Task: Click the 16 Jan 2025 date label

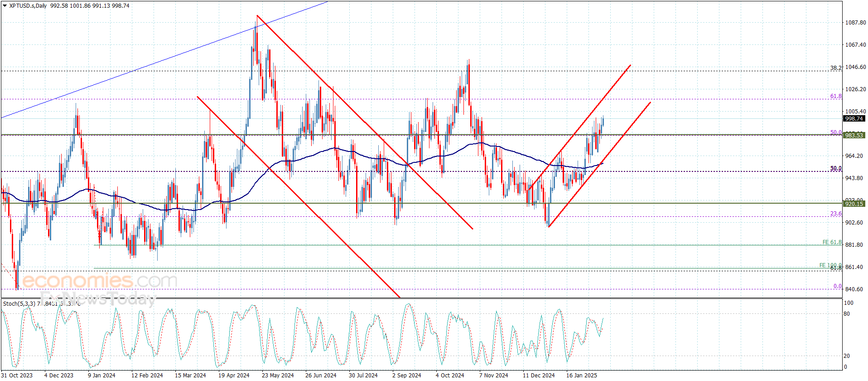Action: click(582, 375)
